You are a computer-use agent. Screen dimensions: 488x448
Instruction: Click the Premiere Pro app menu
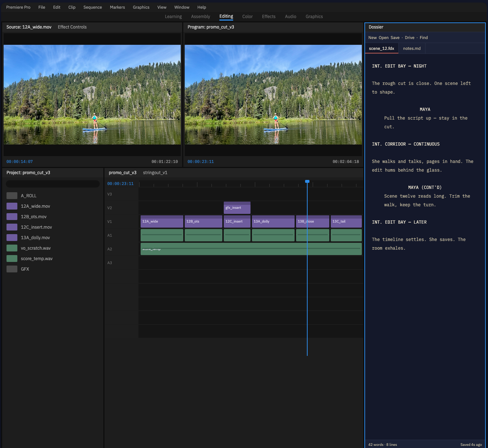[x=18, y=7]
